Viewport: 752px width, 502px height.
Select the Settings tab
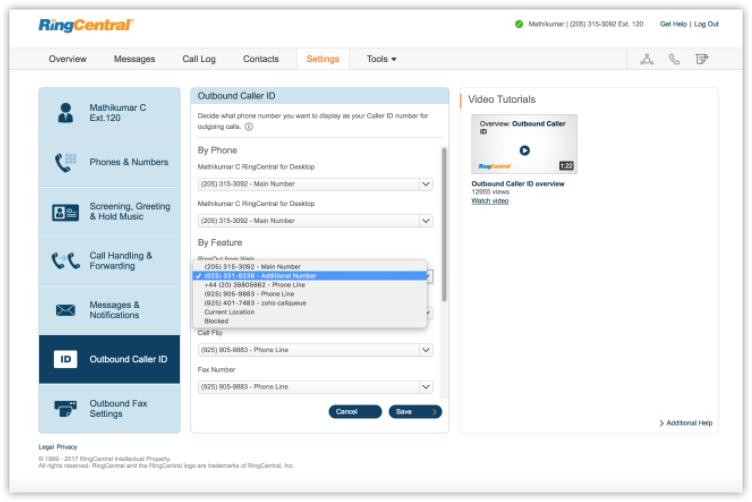[x=323, y=59]
